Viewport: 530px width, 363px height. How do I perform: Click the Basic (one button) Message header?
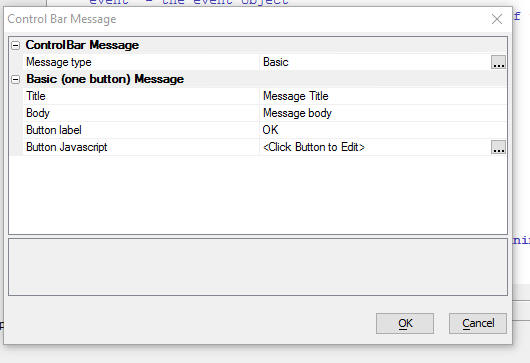(x=105, y=79)
